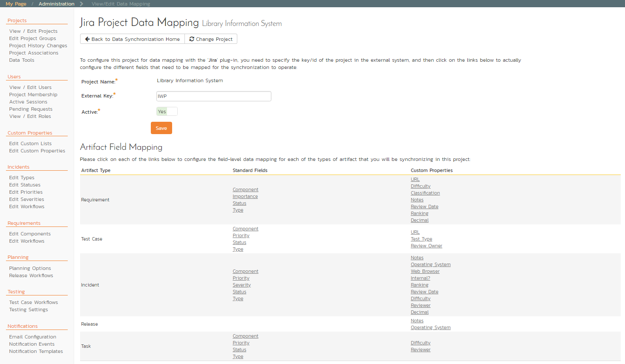
Task: Click Requirement row Classification custom property
Action: point(425,193)
